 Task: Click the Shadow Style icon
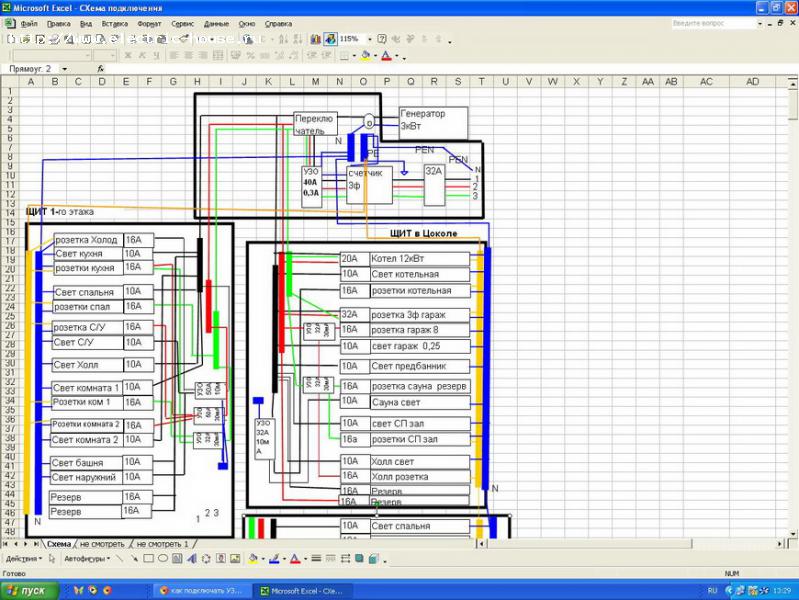pyautogui.click(x=358, y=559)
